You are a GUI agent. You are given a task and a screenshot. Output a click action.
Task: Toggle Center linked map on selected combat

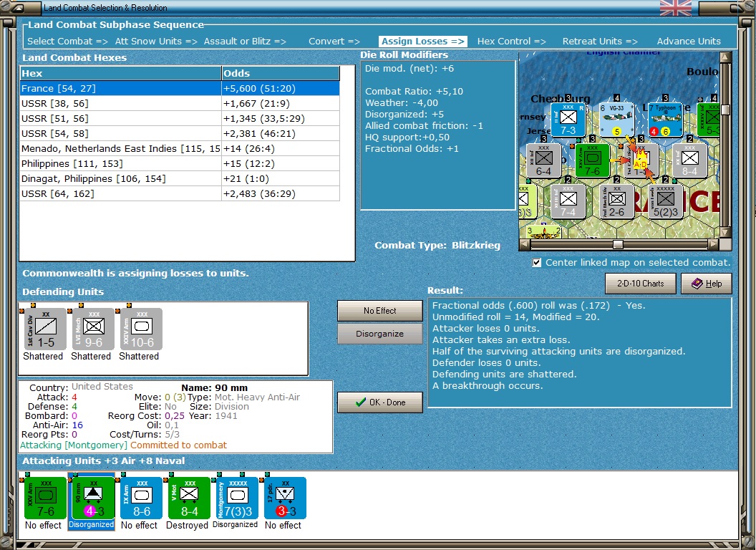(x=537, y=263)
